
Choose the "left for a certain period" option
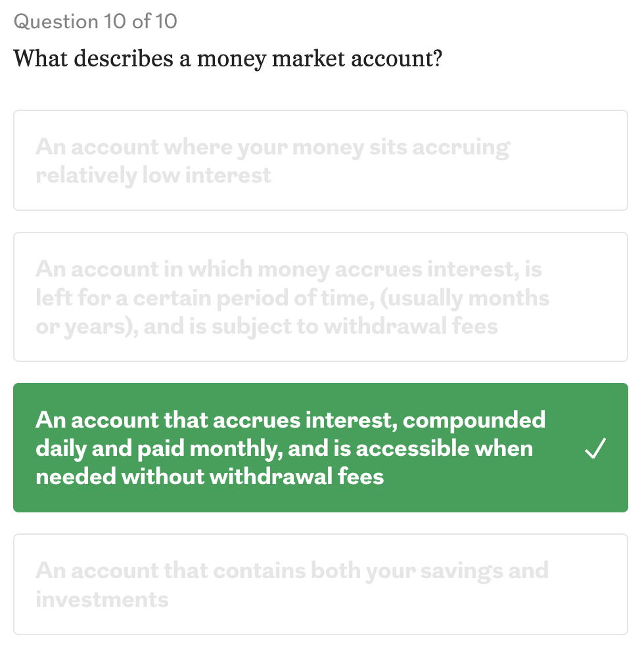click(292, 298)
